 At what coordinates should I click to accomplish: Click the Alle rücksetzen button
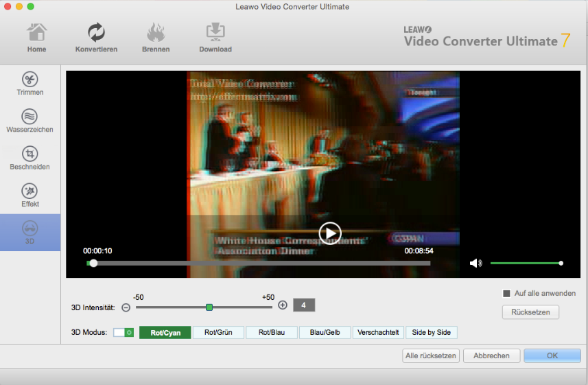tap(430, 355)
